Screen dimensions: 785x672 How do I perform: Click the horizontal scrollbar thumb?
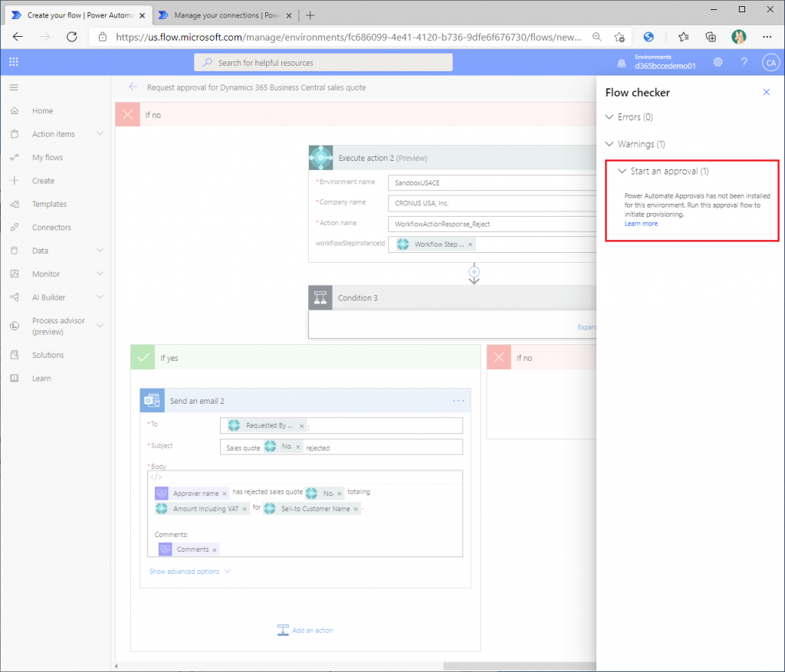[x=520, y=666]
